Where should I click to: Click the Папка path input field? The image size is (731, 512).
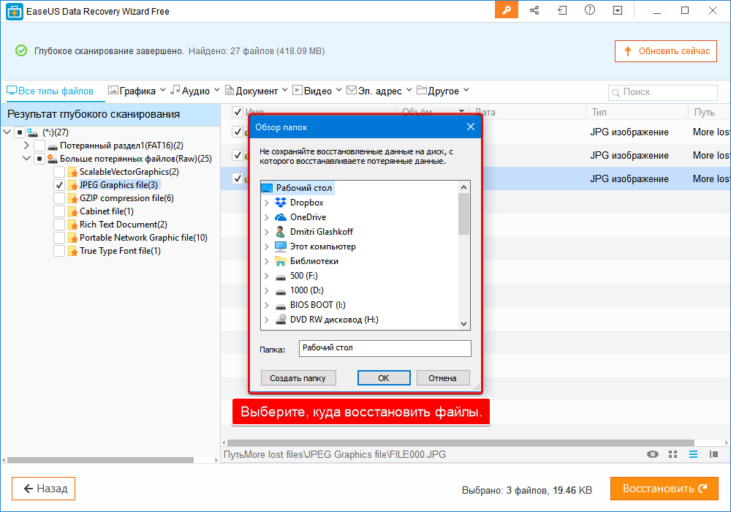pyautogui.click(x=385, y=348)
